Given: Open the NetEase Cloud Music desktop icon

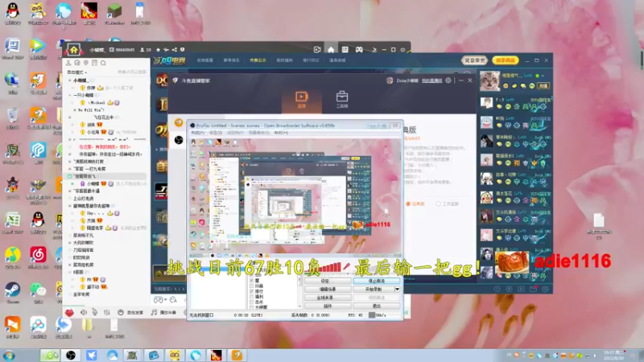Looking at the screenshot, I should coord(38,256).
